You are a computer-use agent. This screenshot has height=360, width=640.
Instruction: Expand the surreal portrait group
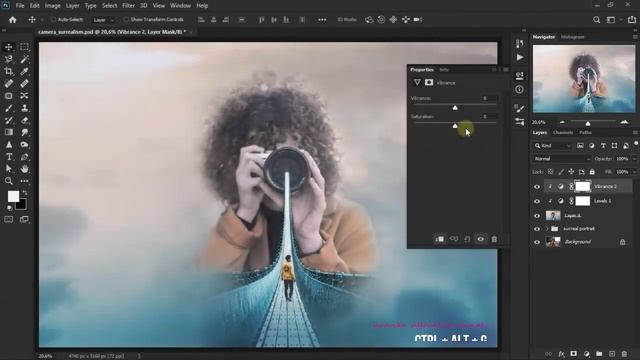click(x=547, y=229)
